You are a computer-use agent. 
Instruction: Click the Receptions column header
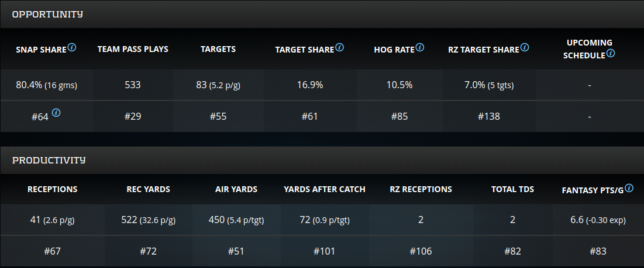(x=53, y=189)
